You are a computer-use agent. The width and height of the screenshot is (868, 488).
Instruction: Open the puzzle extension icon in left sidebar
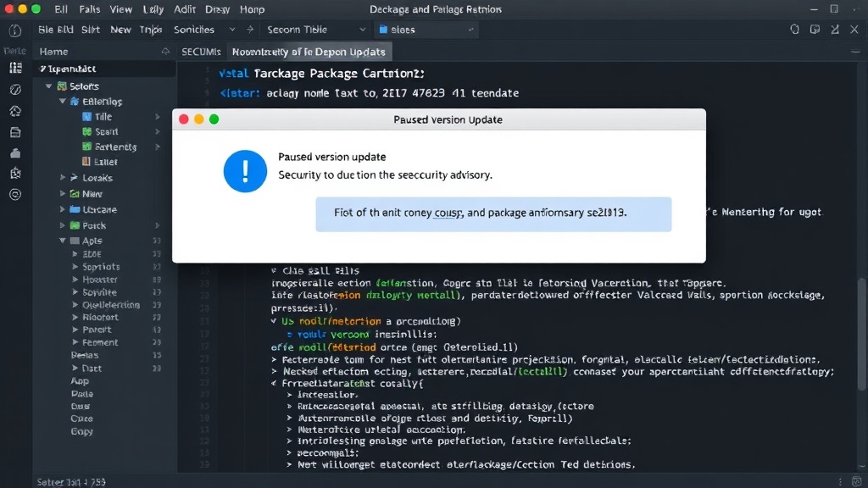pos(15,173)
